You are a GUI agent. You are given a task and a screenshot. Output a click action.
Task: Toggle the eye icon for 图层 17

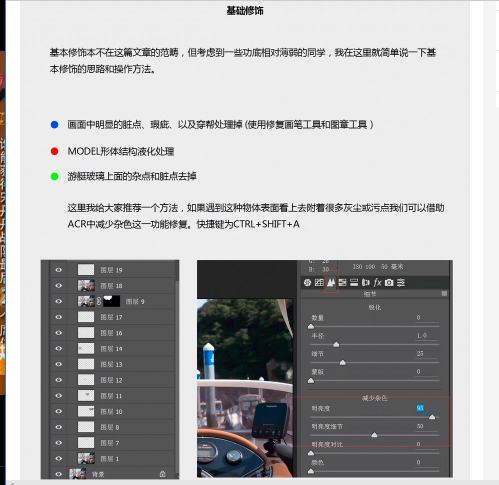(59, 317)
